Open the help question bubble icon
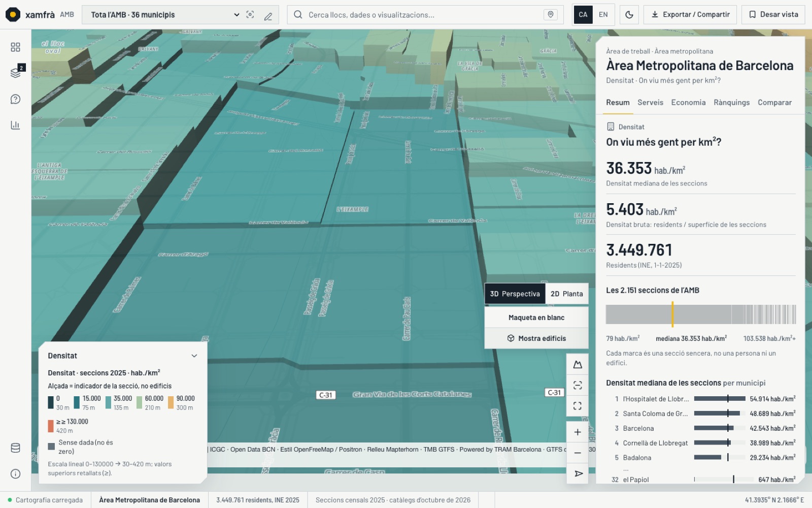812x508 pixels. [15, 99]
